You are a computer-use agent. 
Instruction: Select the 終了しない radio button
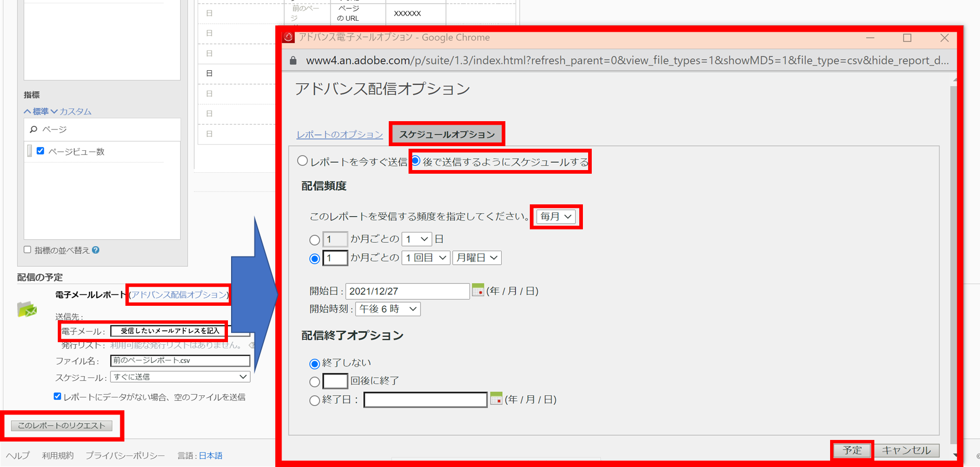314,364
